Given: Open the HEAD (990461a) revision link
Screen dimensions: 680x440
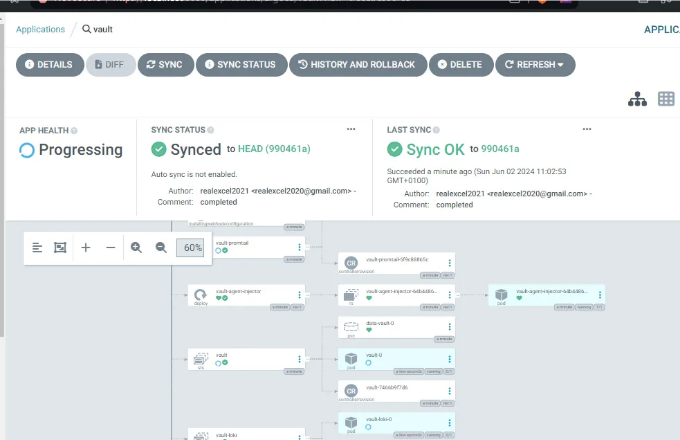Looking at the screenshot, I should [x=274, y=149].
